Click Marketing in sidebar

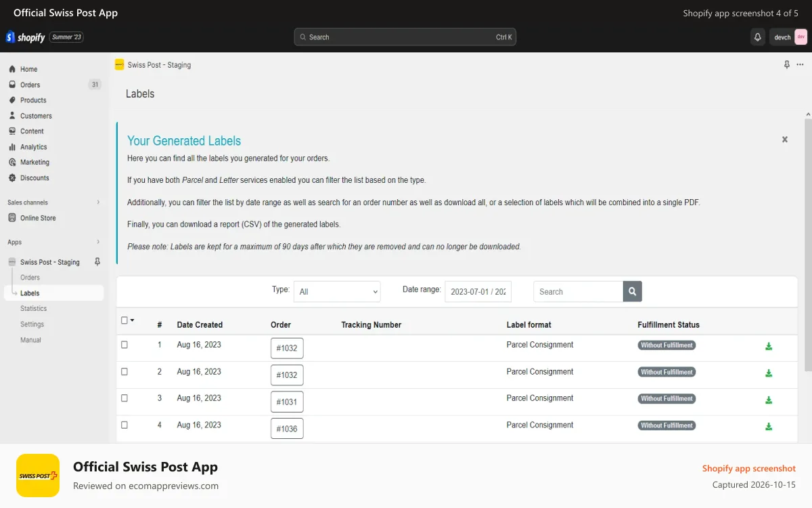[x=35, y=163]
